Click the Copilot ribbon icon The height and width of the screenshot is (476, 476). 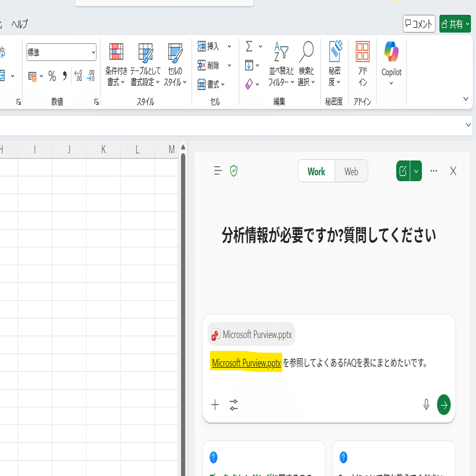pos(391,52)
